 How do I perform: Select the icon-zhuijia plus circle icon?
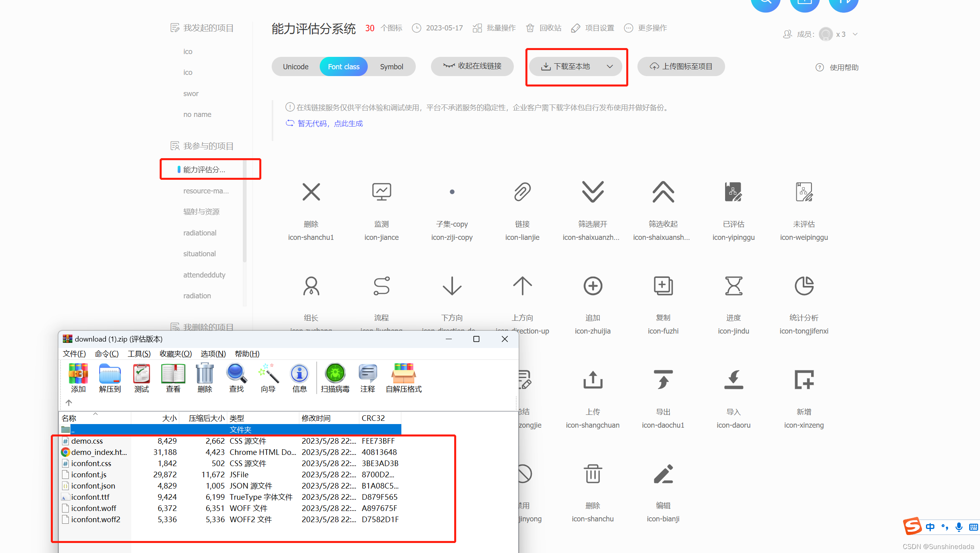[x=593, y=286]
